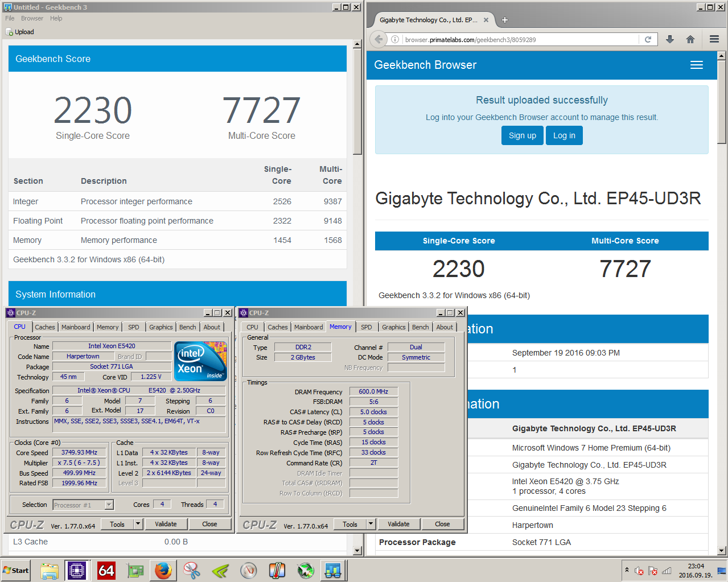This screenshot has width=728, height=582.
Task: Click the Firefox back arrow button
Action: tap(379, 39)
